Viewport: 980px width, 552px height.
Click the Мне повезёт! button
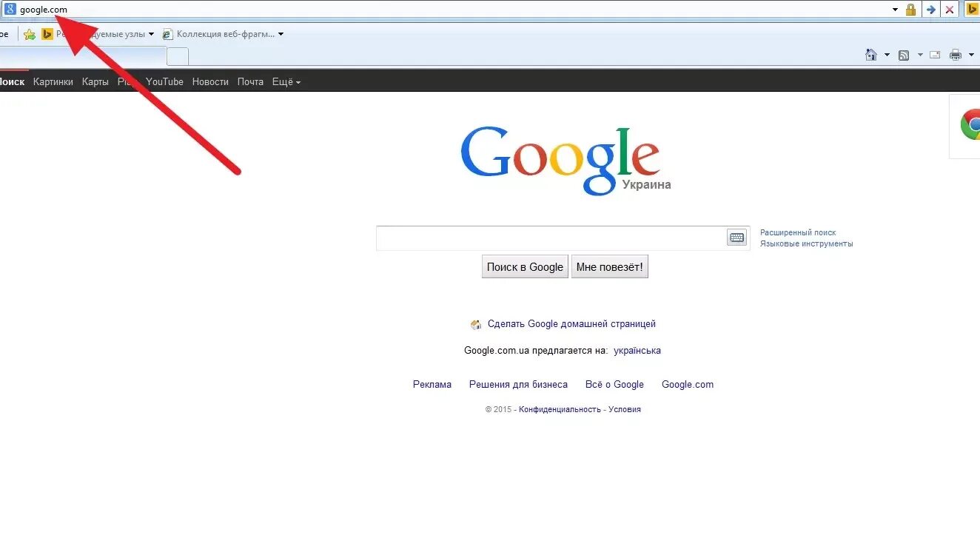click(x=610, y=267)
